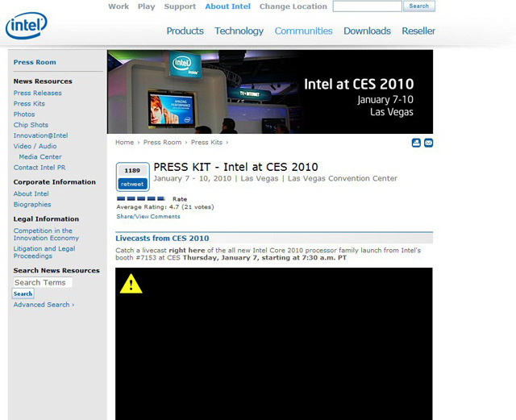
Task: Click the 'right here' livecast text
Action: point(187,250)
